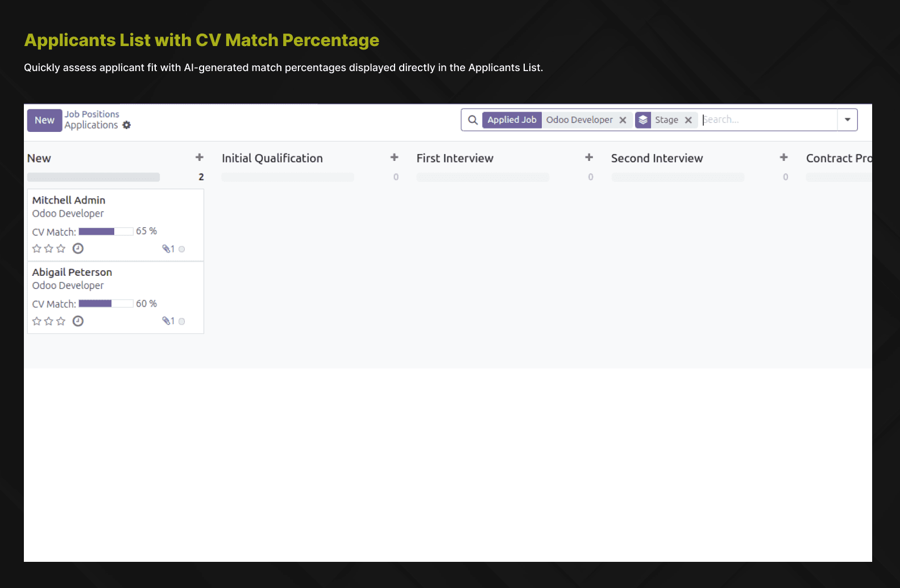Viewport: 900px width, 588px height.
Task: Click the Initial Qualification column header
Action: 272,158
